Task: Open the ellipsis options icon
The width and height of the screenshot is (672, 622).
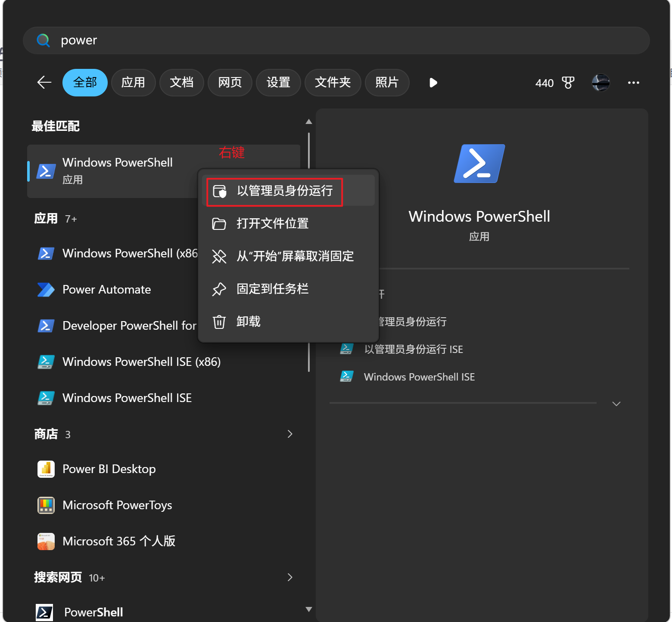Action: pyautogui.click(x=633, y=83)
